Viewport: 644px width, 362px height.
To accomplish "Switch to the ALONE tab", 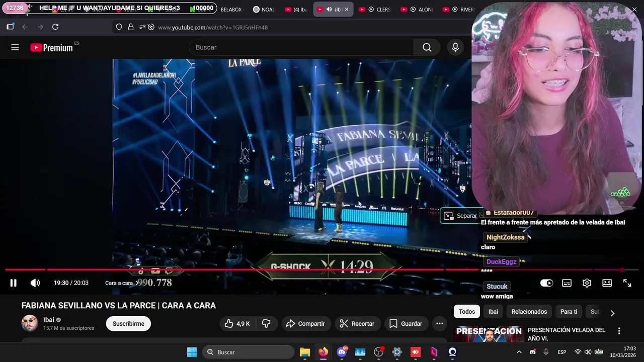I will tap(417, 10).
